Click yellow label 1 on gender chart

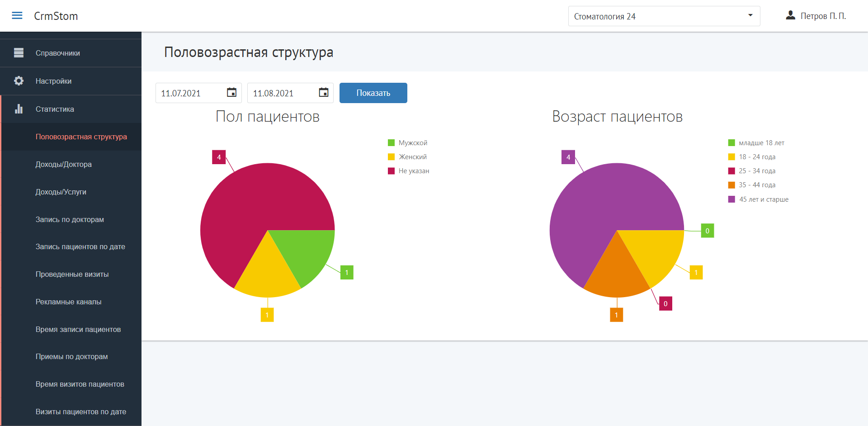click(x=267, y=315)
